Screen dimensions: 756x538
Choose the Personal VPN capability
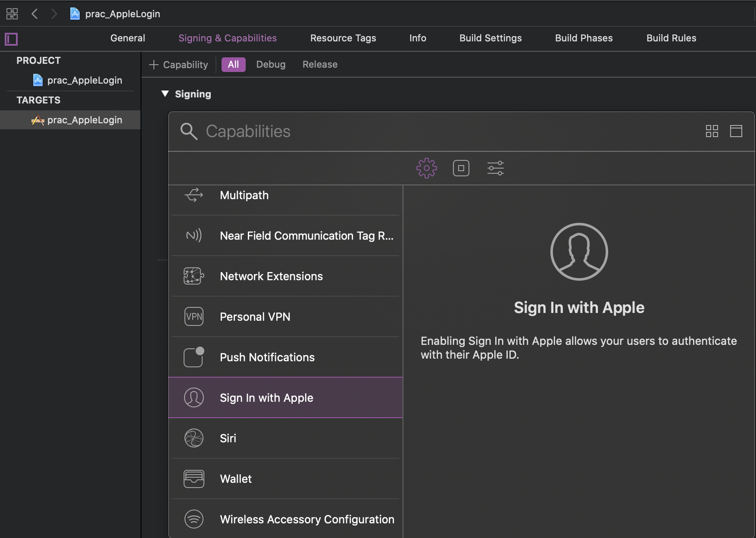pos(285,316)
